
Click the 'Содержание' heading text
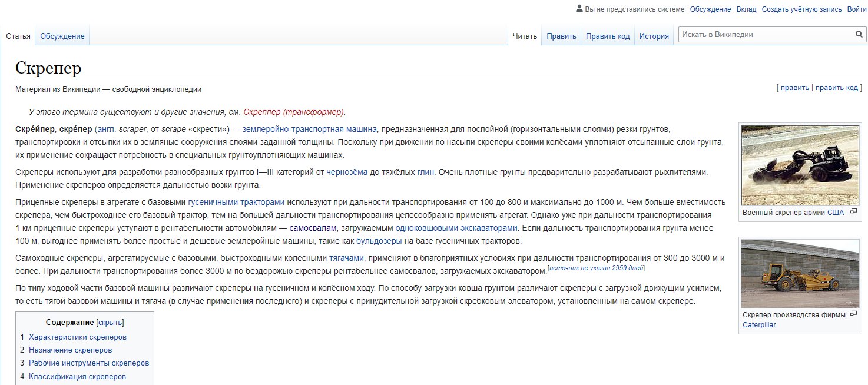coord(69,323)
